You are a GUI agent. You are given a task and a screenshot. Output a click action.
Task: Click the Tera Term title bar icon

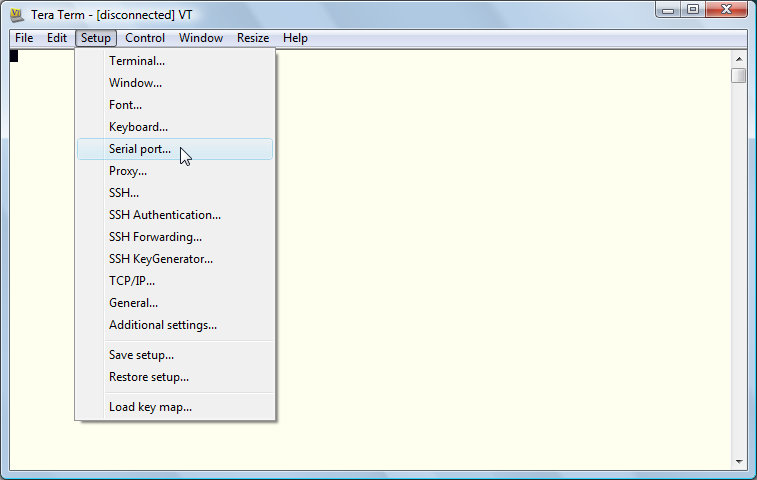(x=16, y=15)
